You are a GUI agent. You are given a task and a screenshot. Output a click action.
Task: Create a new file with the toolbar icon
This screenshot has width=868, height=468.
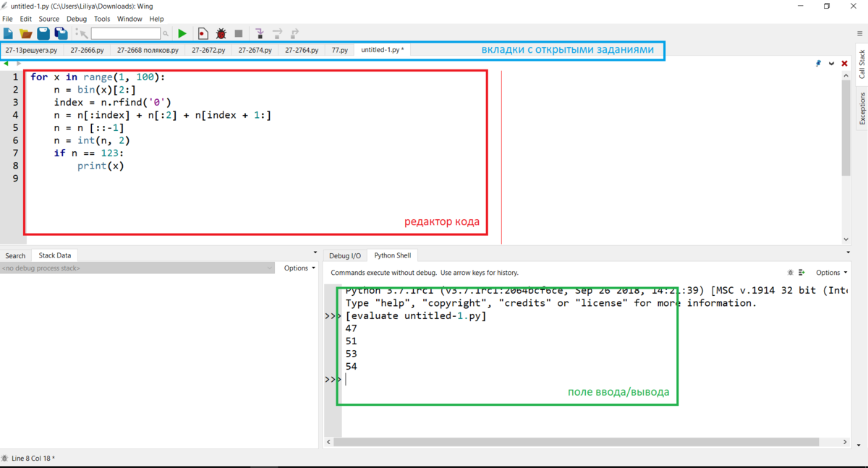(8, 33)
